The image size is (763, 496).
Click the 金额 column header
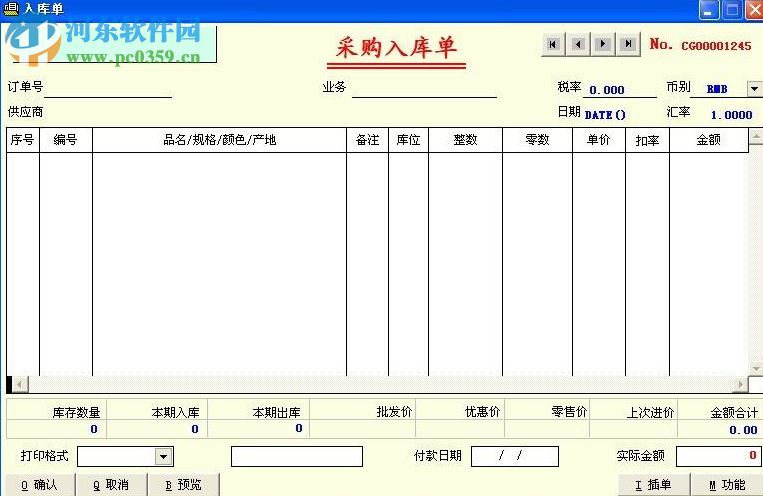pos(708,140)
